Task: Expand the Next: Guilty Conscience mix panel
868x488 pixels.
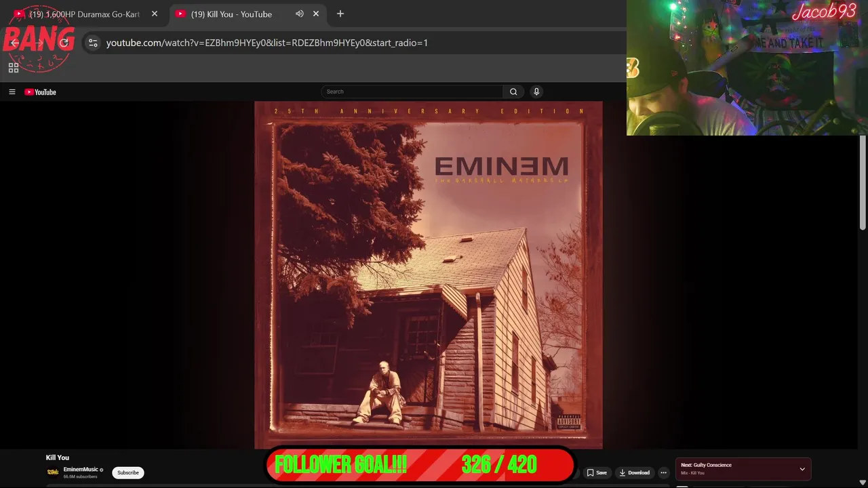Action: (802, 469)
